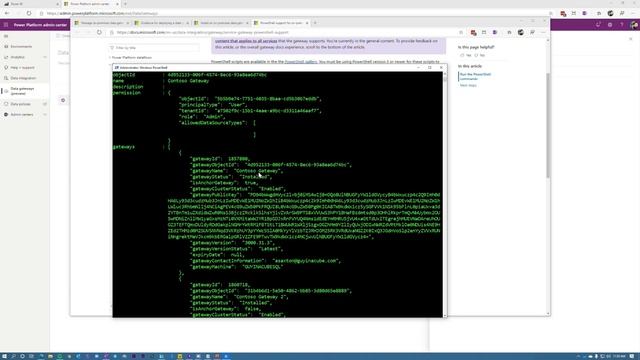Open the profile avatar in the rear browser toolbar
This screenshot has height=360, width=640.
(x=610, y=13)
